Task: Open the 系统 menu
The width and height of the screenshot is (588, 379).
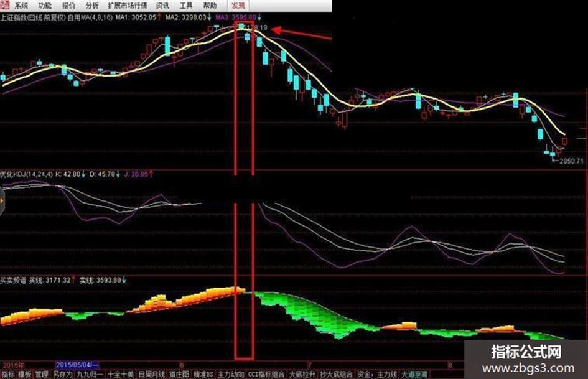Action: click(x=21, y=6)
